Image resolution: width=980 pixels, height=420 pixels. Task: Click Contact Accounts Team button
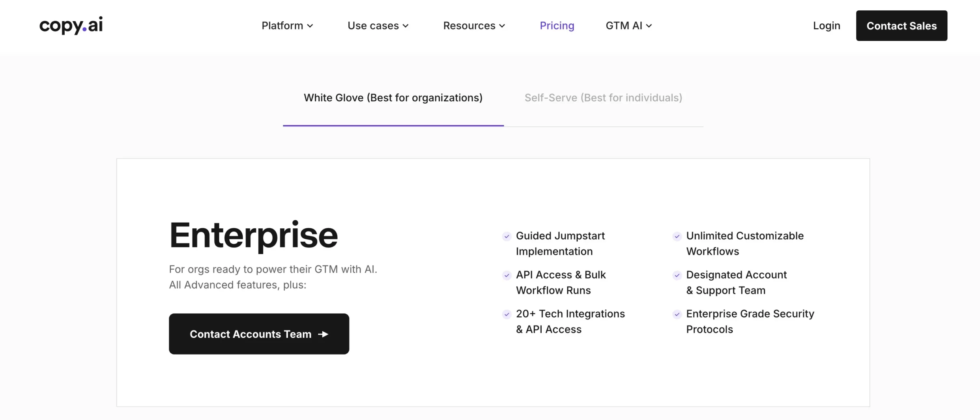click(259, 333)
